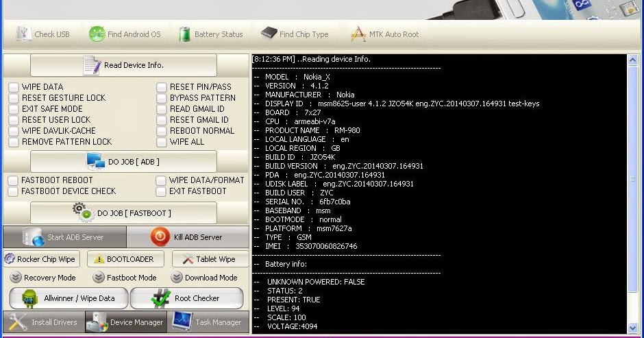Open the Download Mode chevron
The width and height of the screenshot is (644, 338).
pyautogui.click(x=177, y=278)
